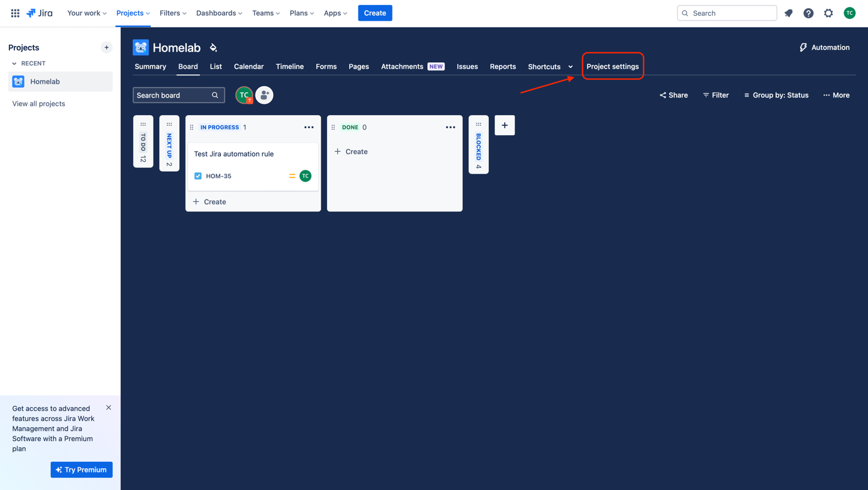Click the medium priority icon on HOM-35
This screenshot has width=868, height=490.
click(x=292, y=176)
